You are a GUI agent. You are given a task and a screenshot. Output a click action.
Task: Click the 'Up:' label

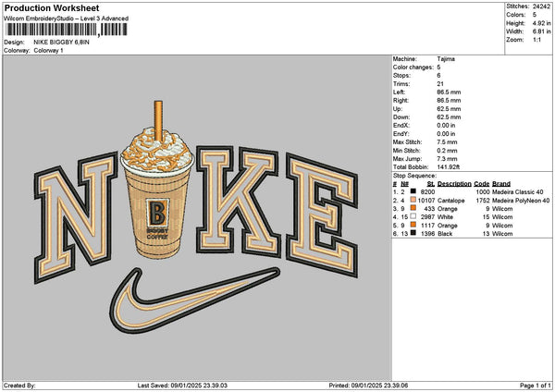[398, 109]
